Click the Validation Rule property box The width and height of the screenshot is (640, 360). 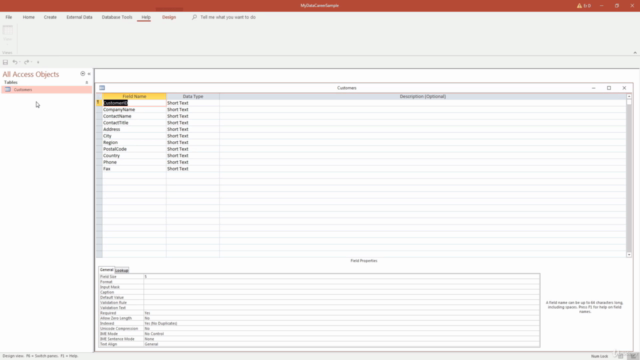[x=341, y=302]
